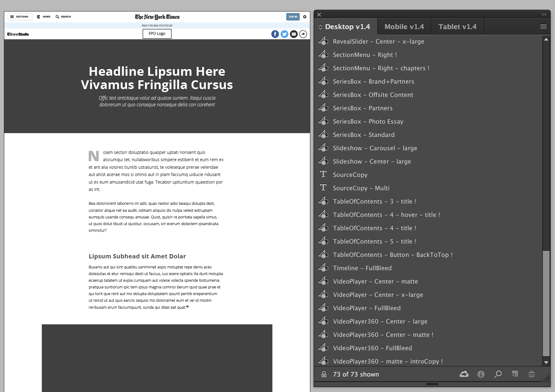This screenshot has width=555, height=392.
Task: Click the search magnifier in library footer
Action: [x=498, y=374]
